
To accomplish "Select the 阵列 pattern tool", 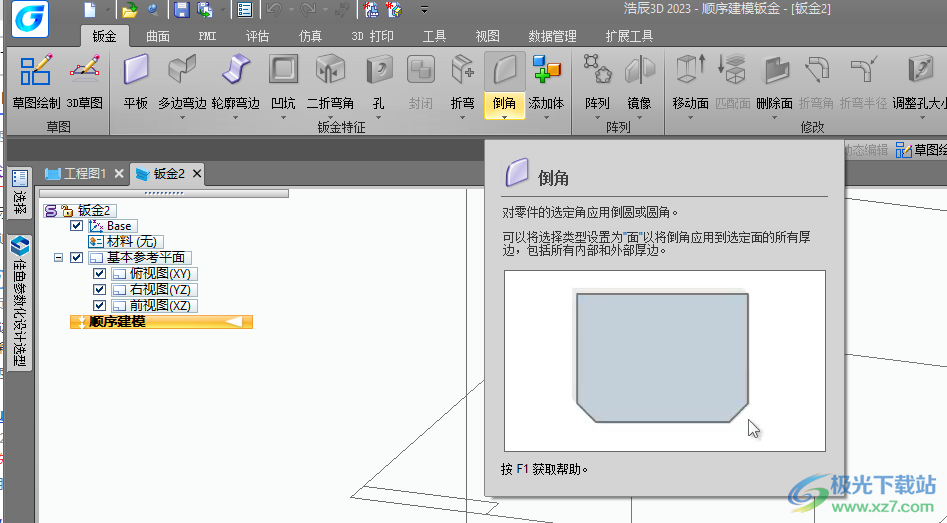I will [597, 82].
